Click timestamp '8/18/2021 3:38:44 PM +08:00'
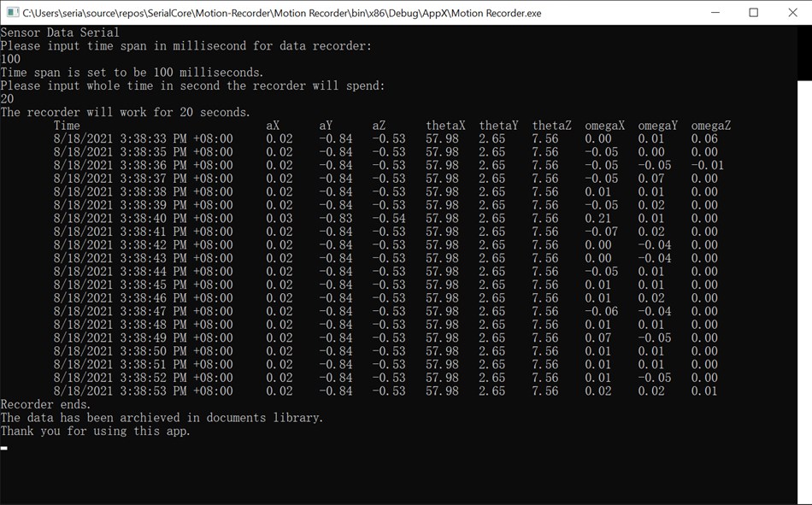The width and height of the screenshot is (812, 505). (143, 272)
